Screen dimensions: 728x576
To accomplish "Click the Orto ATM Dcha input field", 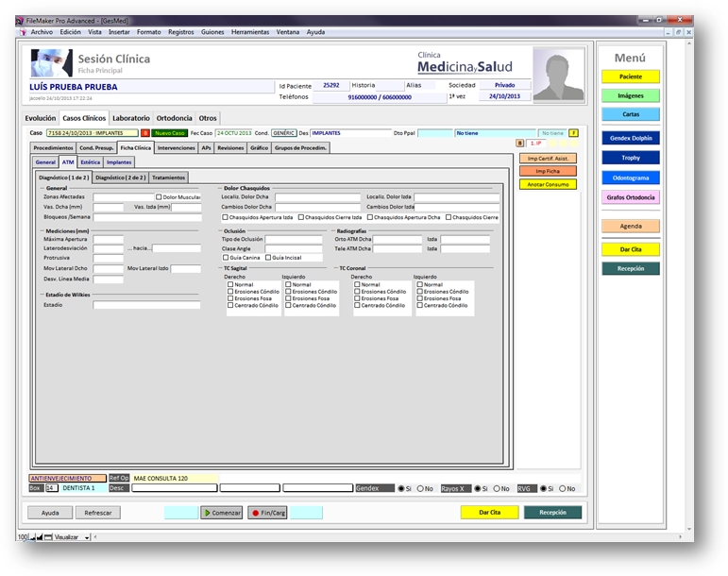I will (x=398, y=240).
